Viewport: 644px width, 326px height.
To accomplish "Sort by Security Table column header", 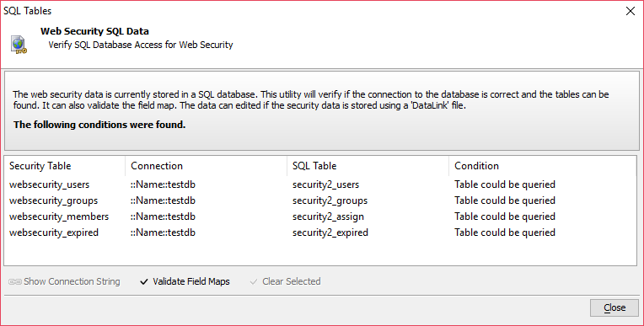I will click(x=64, y=166).
